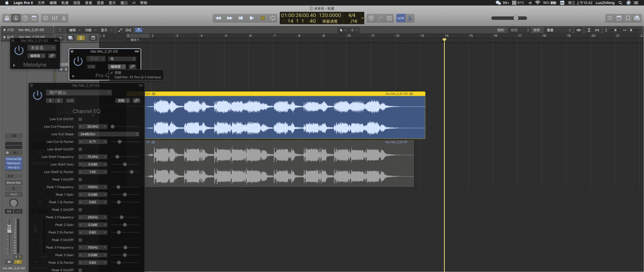
Task: Toggle Count-in 1234 button
Action: click(400, 18)
